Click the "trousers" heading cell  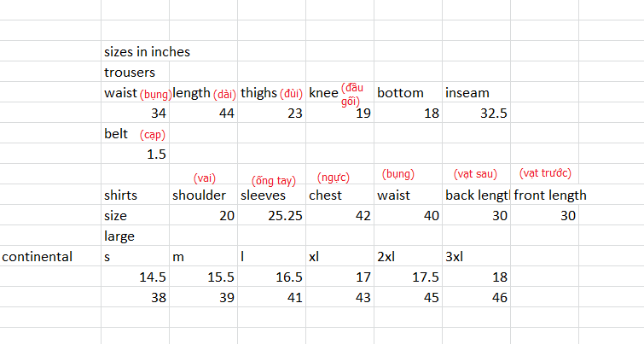tap(129, 73)
